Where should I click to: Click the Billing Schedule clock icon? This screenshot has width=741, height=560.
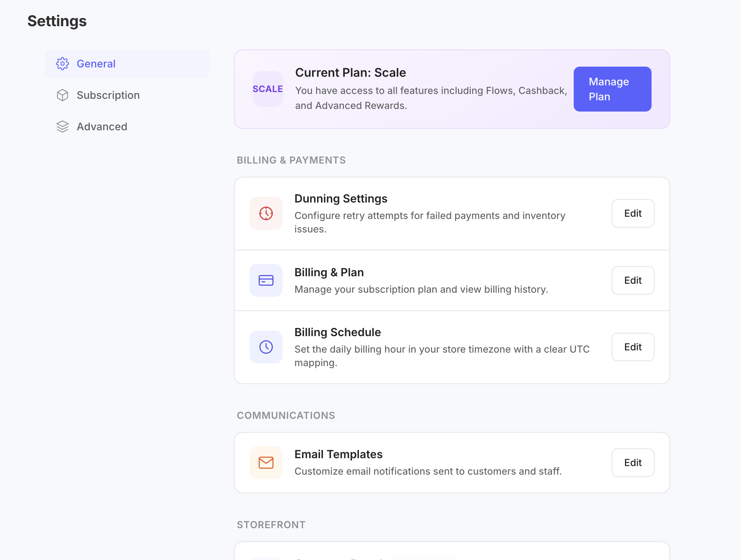266,347
